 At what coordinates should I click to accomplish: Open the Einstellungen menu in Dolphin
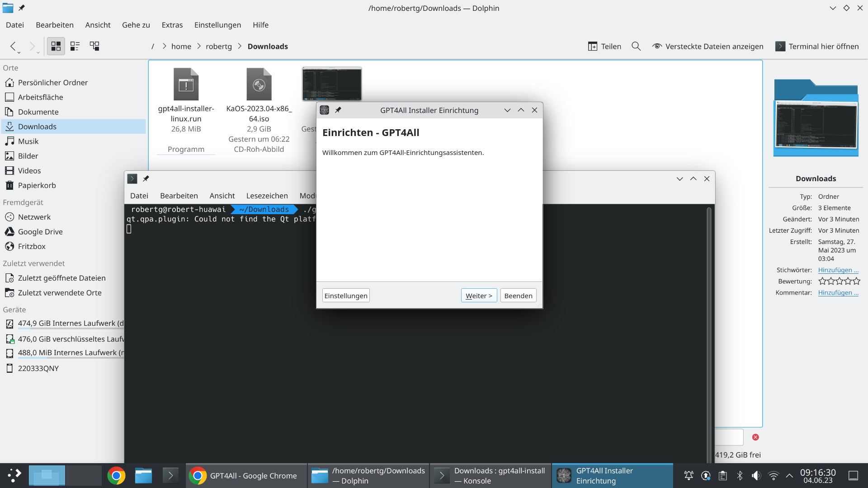point(217,25)
